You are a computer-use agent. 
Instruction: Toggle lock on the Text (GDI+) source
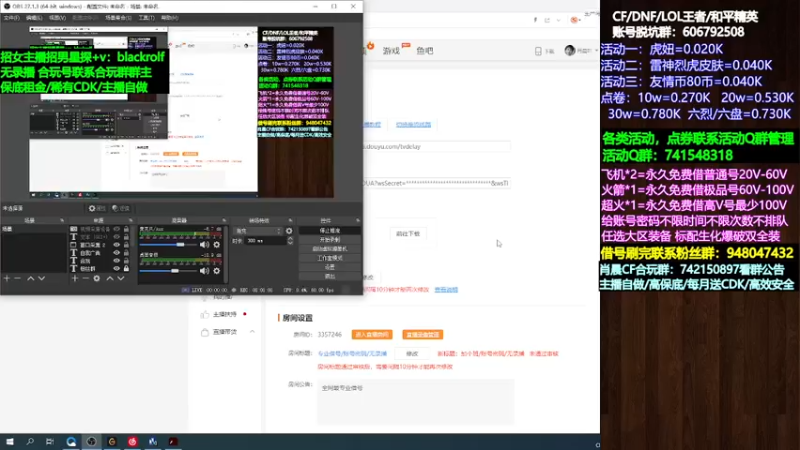click(126, 237)
